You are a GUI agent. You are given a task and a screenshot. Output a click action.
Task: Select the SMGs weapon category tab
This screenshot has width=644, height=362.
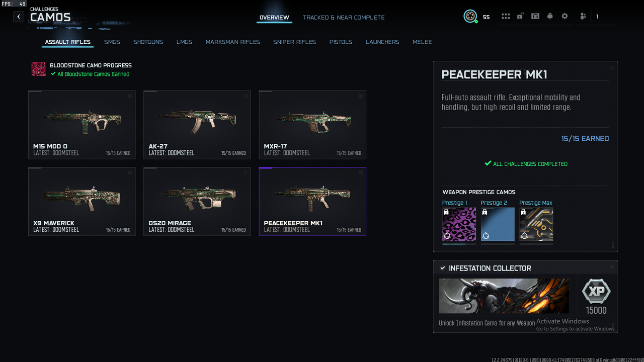(x=112, y=42)
